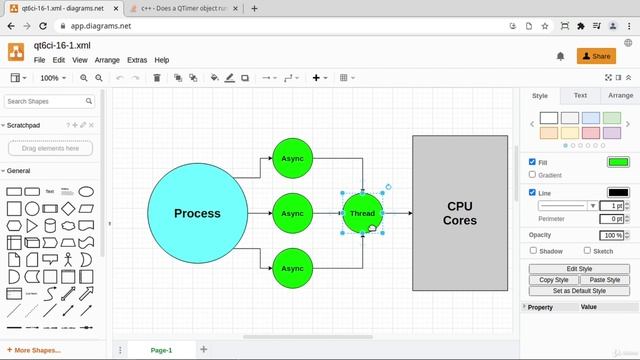Open the Arrange menu
This screenshot has width=640, height=360.
107,60
